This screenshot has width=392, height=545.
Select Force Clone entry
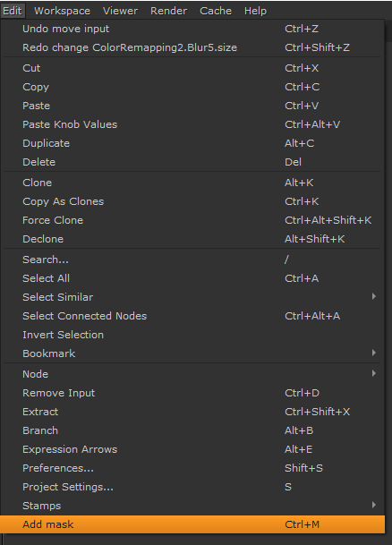(x=192, y=220)
